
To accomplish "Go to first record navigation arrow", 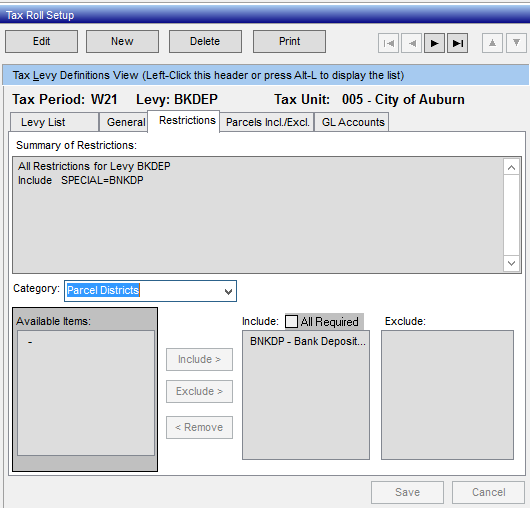I will 388,43.
